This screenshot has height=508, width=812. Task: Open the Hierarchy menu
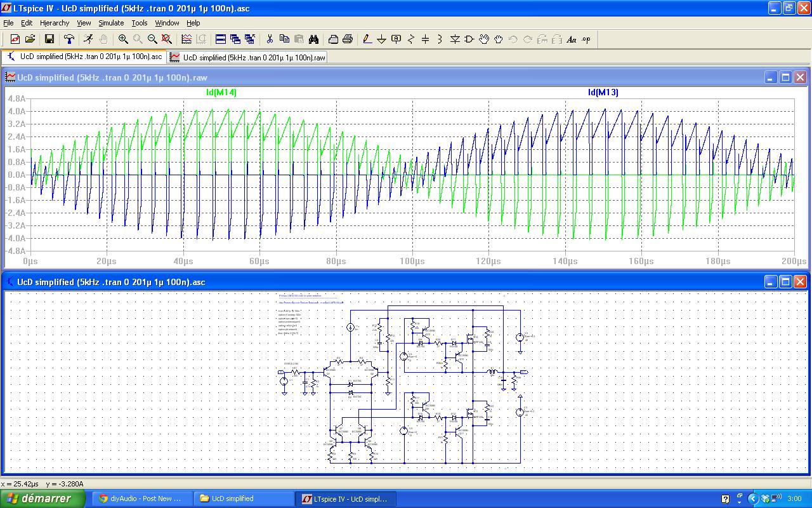click(55, 23)
